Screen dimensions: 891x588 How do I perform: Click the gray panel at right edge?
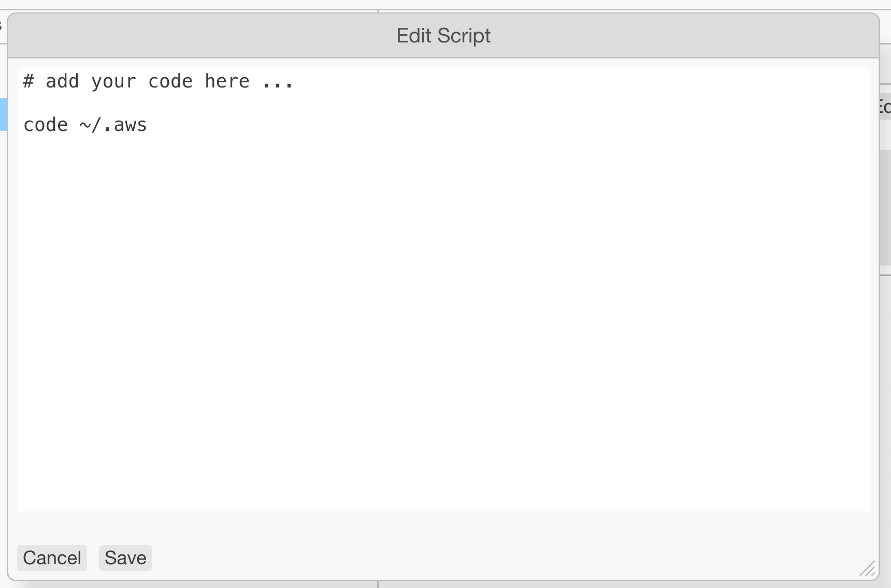click(885, 207)
